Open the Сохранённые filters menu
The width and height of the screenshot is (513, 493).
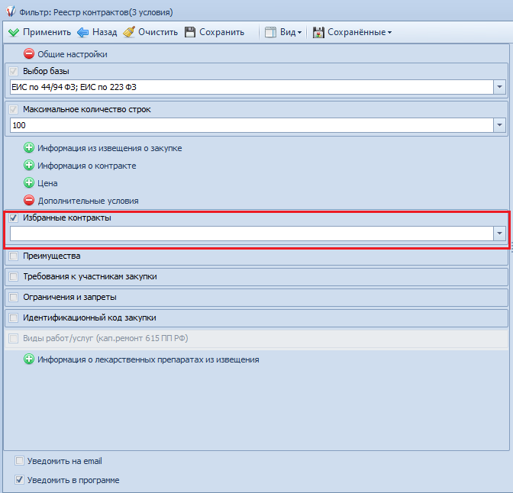point(352,32)
